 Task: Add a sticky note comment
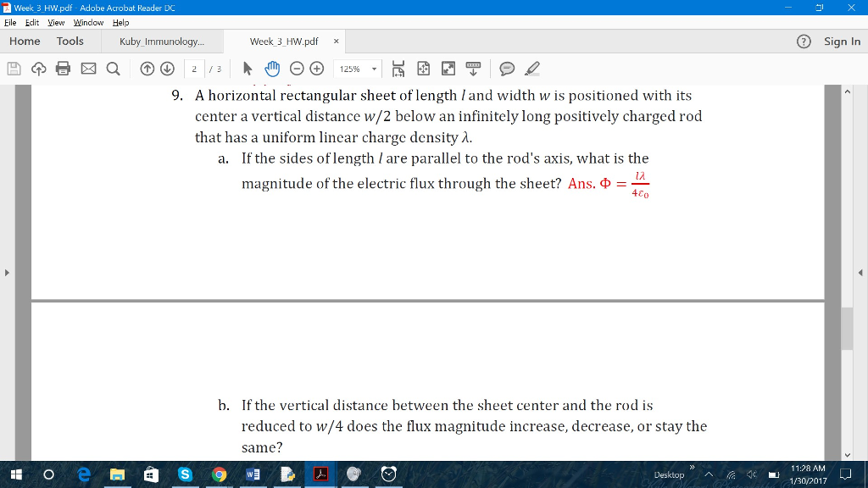tap(507, 69)
